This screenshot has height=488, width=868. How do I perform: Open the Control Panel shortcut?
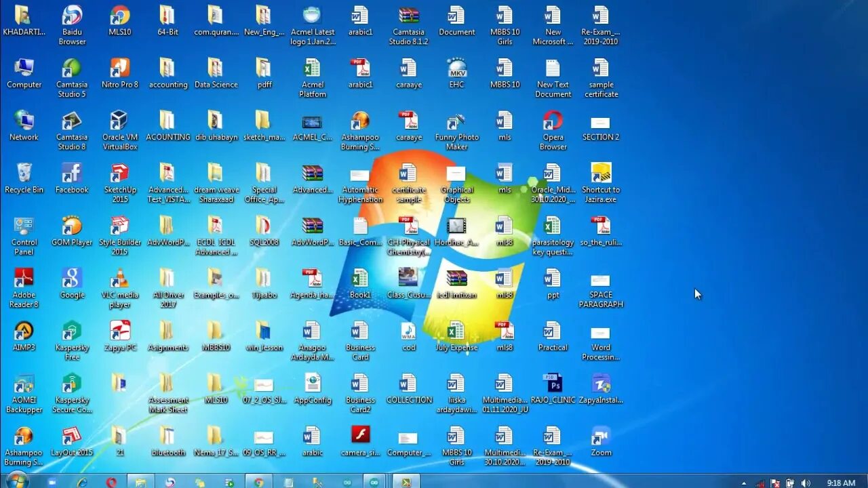24,235
